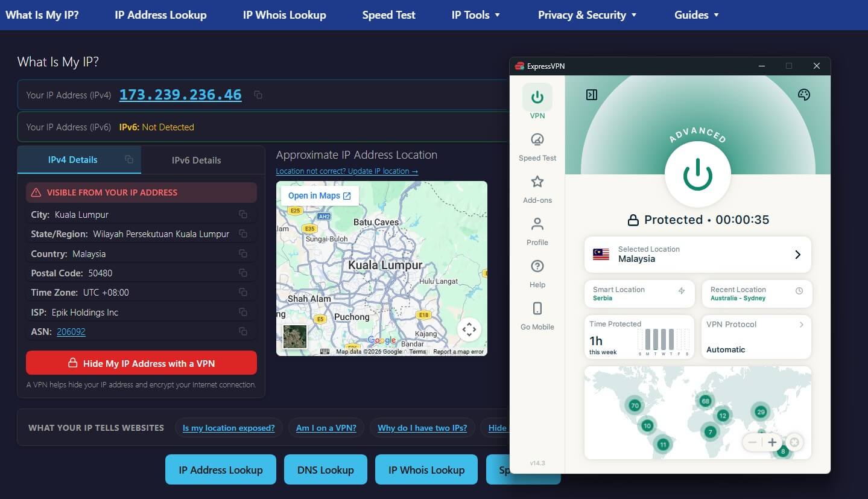The height and width of the screenshot is (499, 868).
Task: Click Open in Maps on the map
Action: point(320,195)
